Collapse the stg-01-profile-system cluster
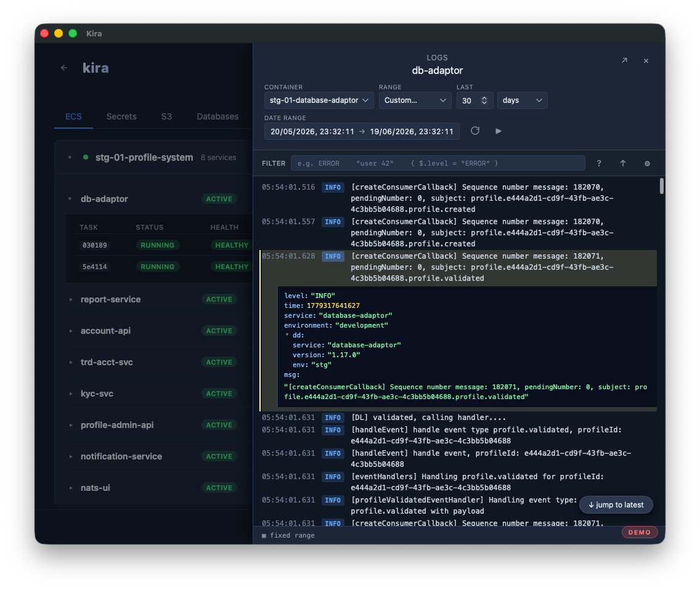The image size is (700, 590). (70, 158)
